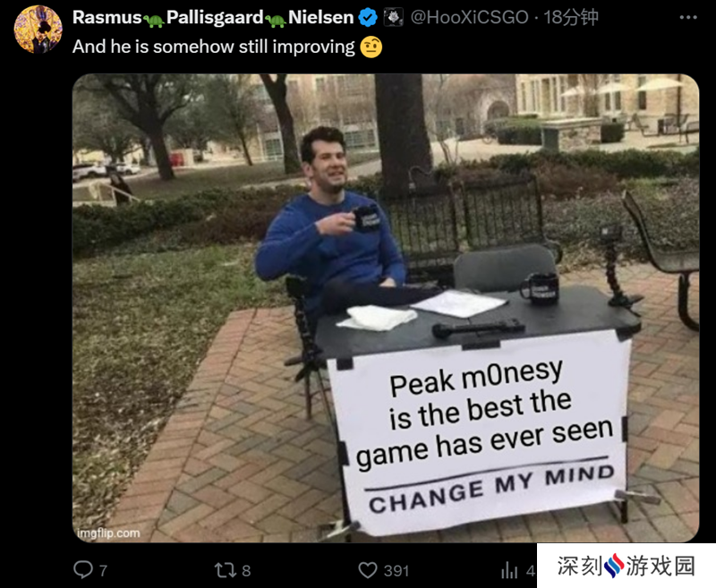Click the 18分钟 timestamp

571,17
